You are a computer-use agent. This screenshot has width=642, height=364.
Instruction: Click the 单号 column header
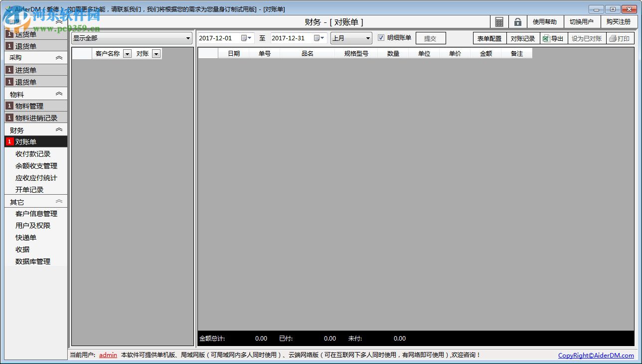click(x=265, y=53)
